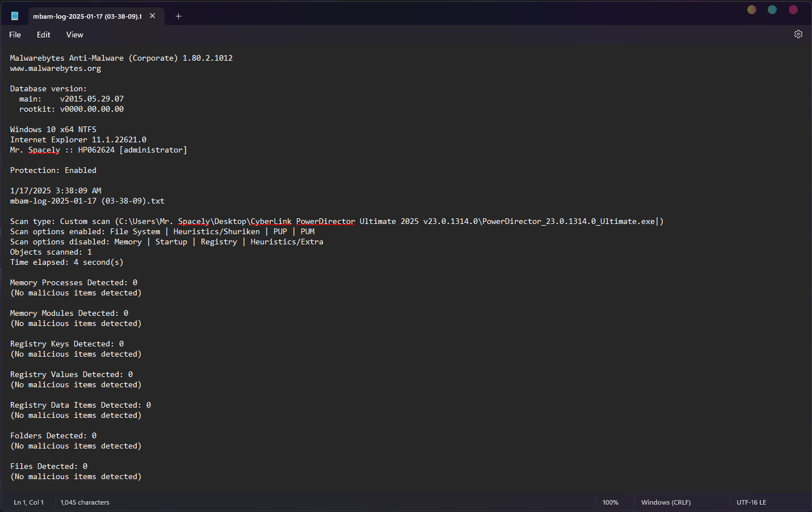This screenshot has height=512, width=812.
Task: Click the UTF-16 LE encoding indicator
Action: [751, 502]
